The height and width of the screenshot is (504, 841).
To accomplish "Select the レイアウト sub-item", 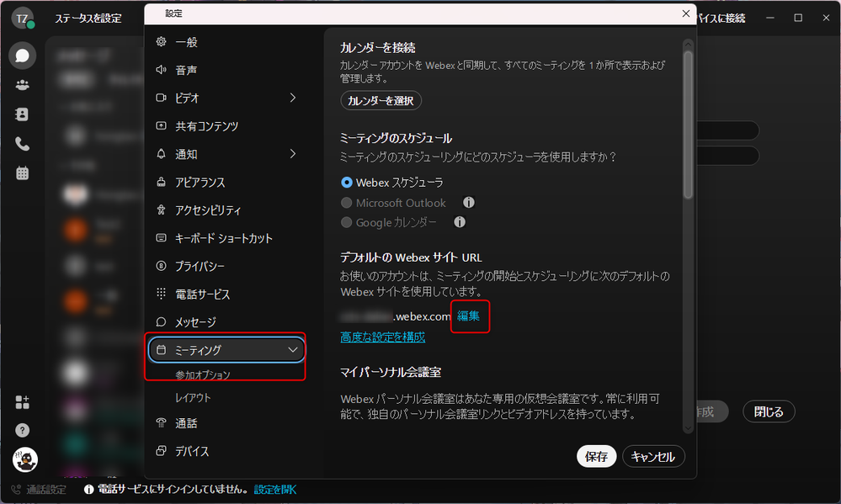I will click(x=193, y=397).
